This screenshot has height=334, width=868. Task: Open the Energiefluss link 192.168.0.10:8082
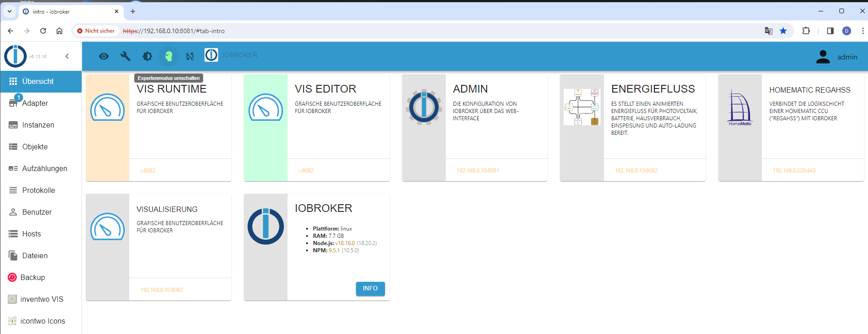[x=636, y=171]
